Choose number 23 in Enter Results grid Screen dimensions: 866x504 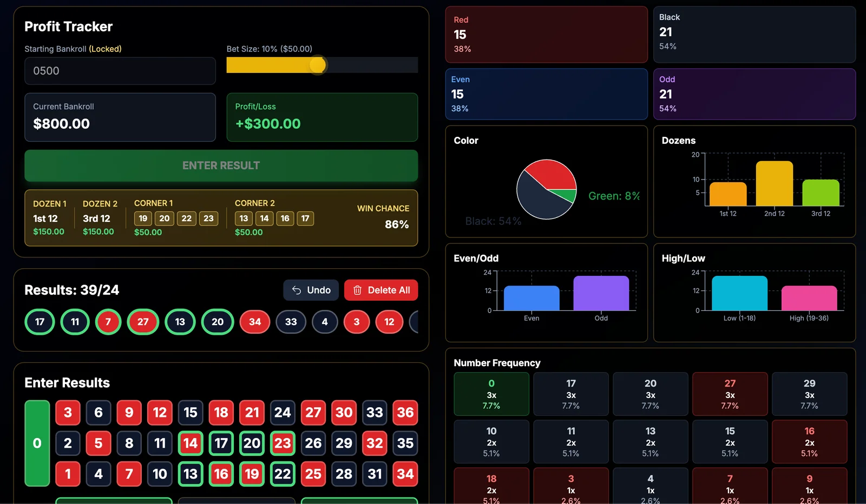(x=283, y=443)
